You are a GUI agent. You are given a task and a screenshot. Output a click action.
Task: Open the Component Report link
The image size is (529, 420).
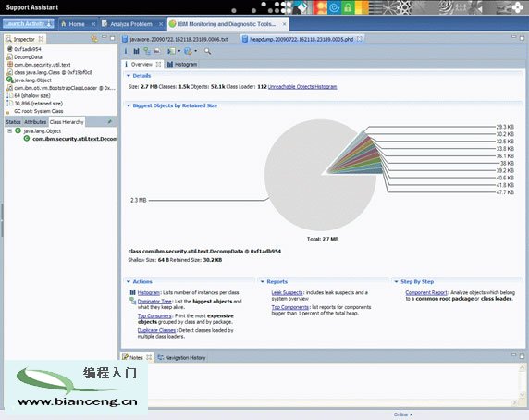click(426, 292)
